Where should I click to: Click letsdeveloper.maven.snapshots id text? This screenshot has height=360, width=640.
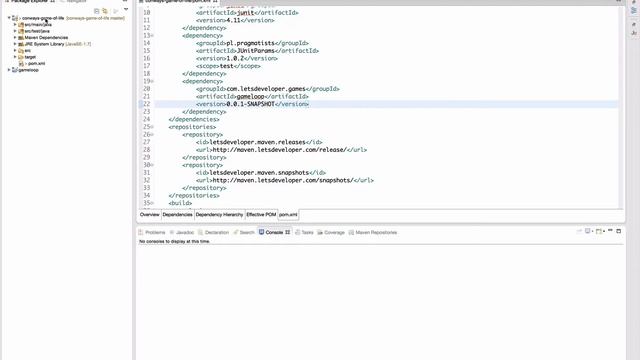pos(259,173)
